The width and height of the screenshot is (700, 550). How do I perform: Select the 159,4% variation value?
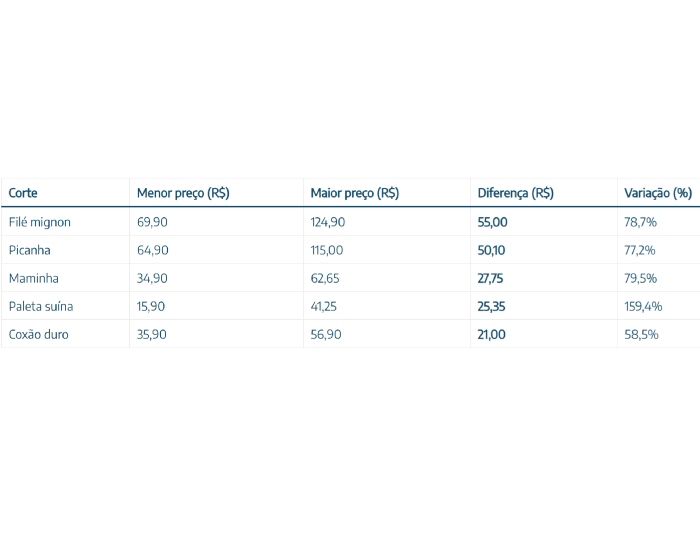(x=643, y=306)
